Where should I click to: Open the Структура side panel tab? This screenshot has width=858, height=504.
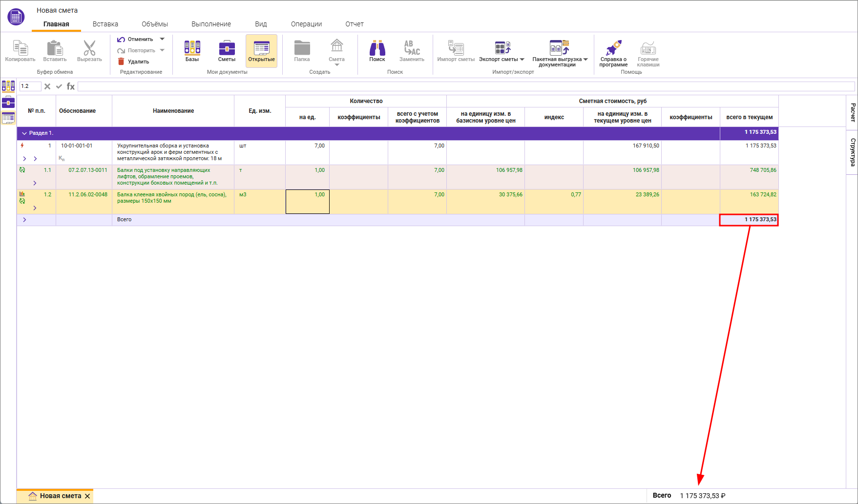point(852,152)
